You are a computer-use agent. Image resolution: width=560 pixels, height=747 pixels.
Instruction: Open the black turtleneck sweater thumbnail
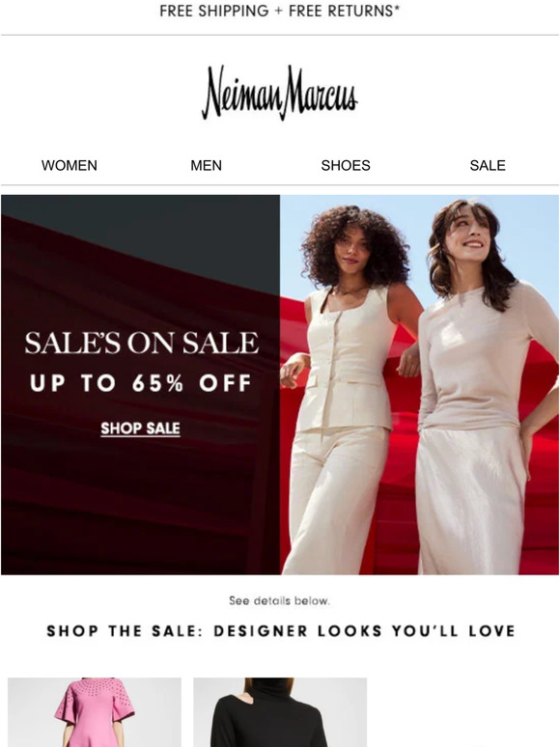pos(280,712)
